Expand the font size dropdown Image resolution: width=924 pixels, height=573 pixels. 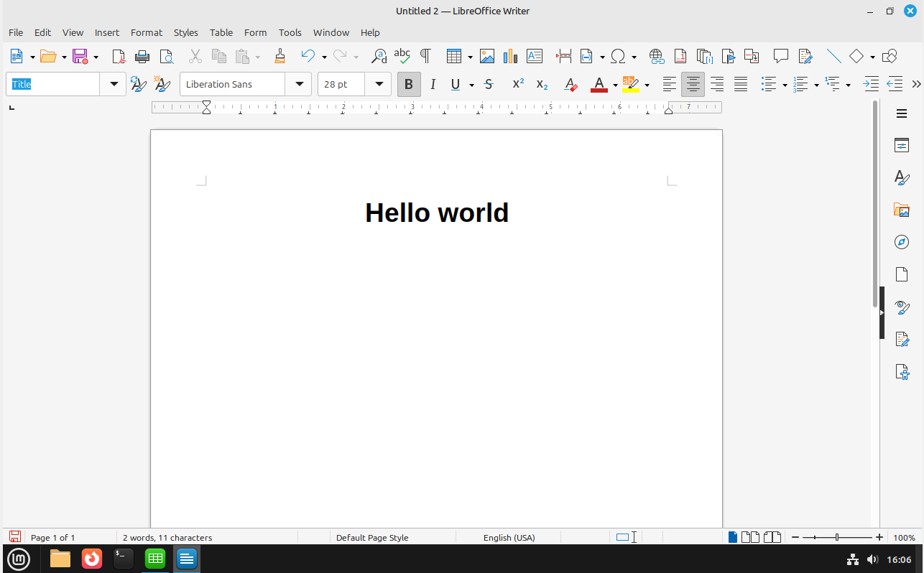point(378,84)
